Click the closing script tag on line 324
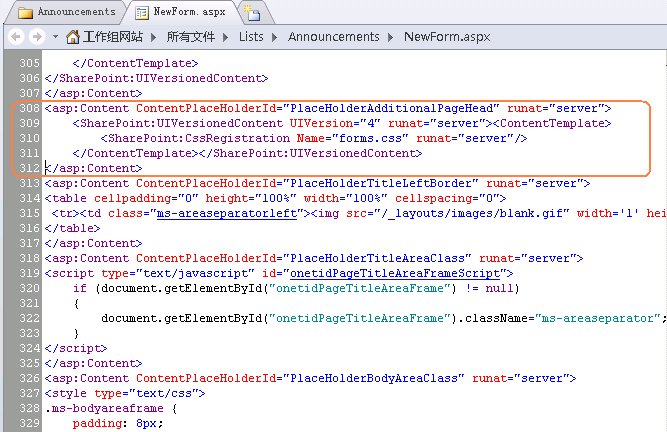Screen dimensions: 667x432 click(x=76, y=348)
